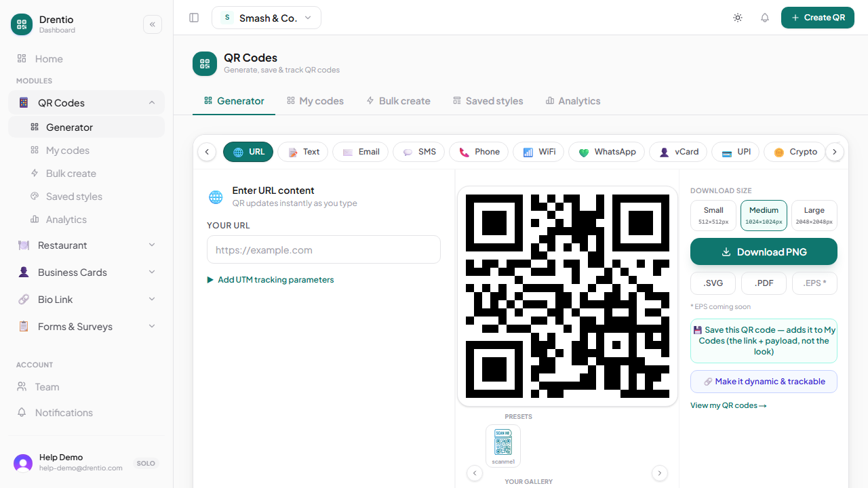Open Team in the account section

point(86,387)
